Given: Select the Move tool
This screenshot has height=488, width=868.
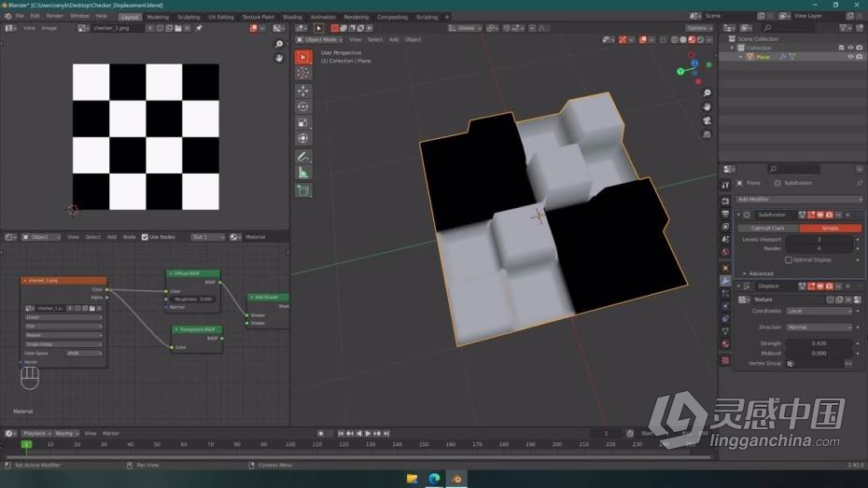Looking at the screenshot, I should (303, 91).
